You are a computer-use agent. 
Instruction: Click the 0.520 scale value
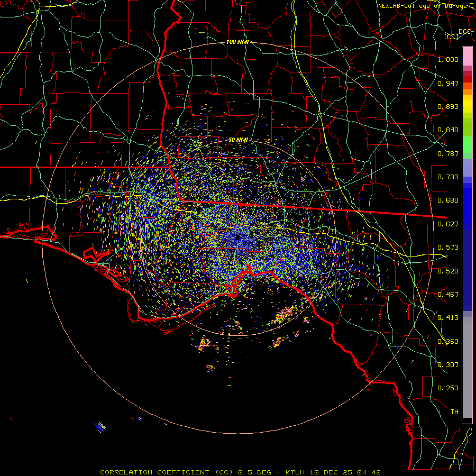pyautogui.click(x=448, y=271)
